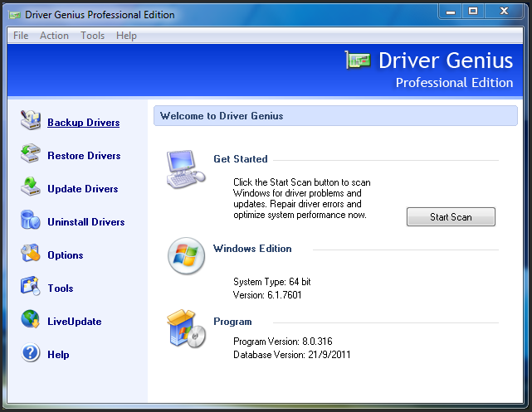Open the Help menu in menu bar
532x412 pixels.
[x=126, y=36]
